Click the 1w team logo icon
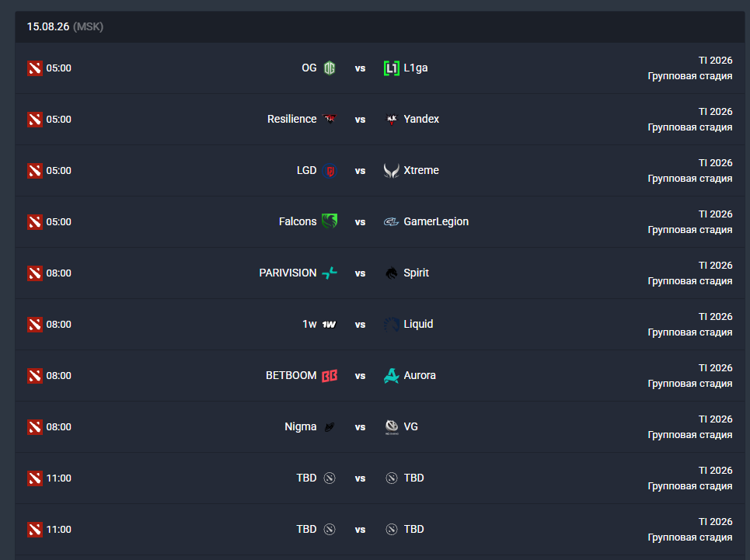 click(x=329, y=325)
